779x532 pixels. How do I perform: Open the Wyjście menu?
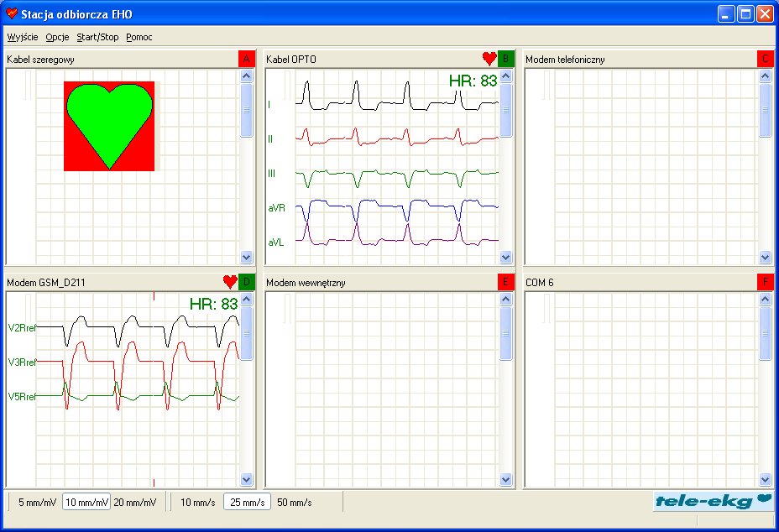23,37
